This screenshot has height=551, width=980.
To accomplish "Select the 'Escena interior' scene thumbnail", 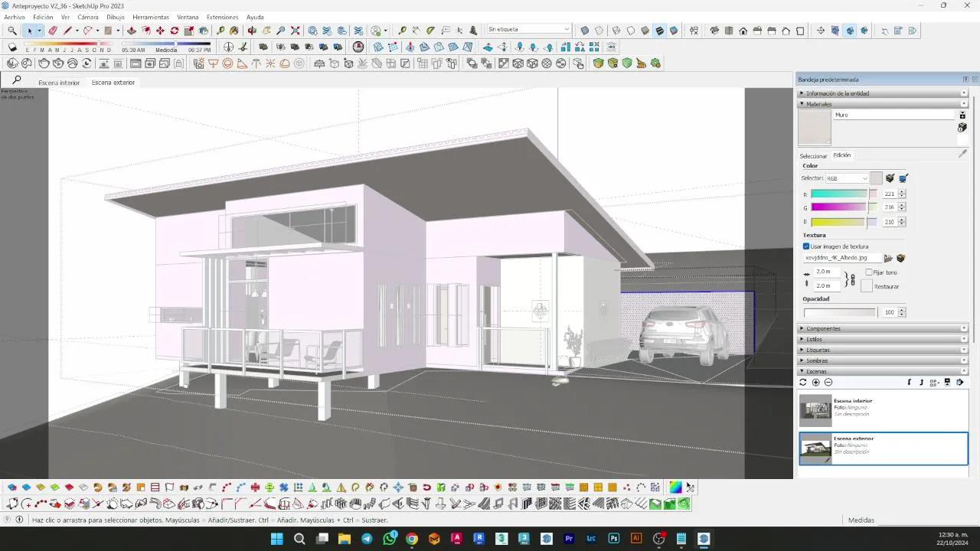I will point(815,410).
